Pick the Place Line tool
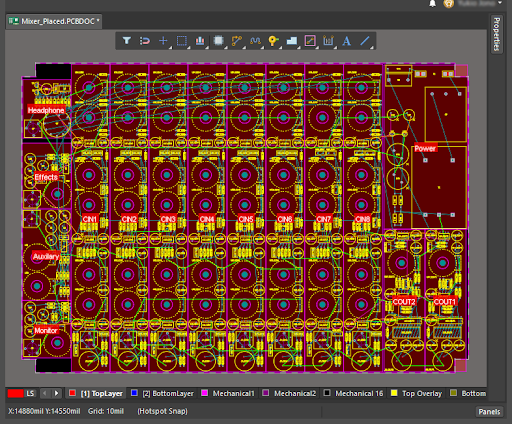The image size is (512, 424). 365,41
